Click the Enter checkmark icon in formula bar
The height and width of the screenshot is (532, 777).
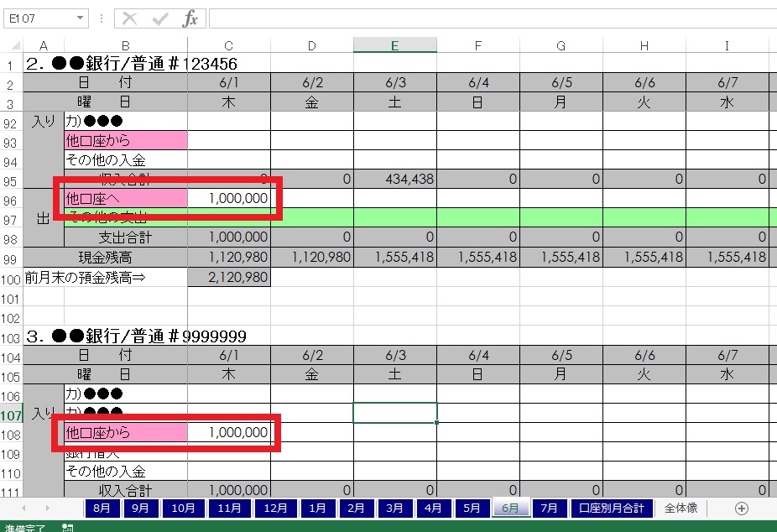tap(160, 18)
